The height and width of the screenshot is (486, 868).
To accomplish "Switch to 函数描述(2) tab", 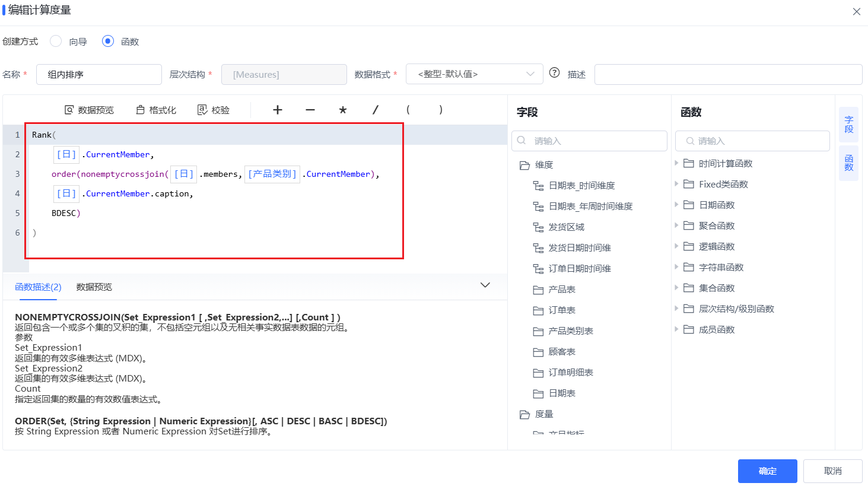I will pos(38,287).
